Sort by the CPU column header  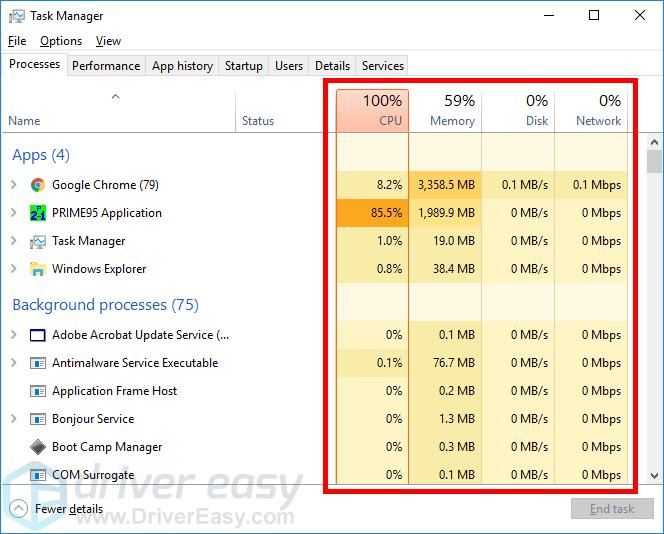[373, 111]
